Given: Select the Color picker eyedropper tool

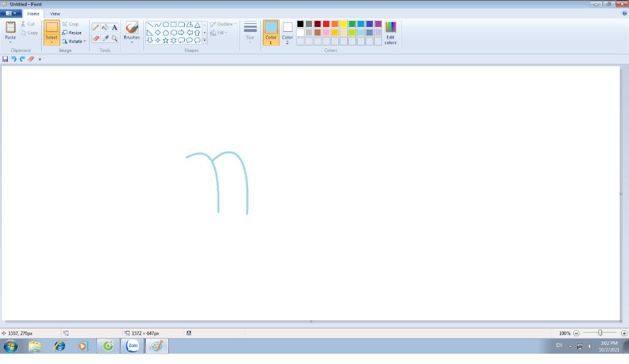Looking at the screenshot, I should click(105, 39).
